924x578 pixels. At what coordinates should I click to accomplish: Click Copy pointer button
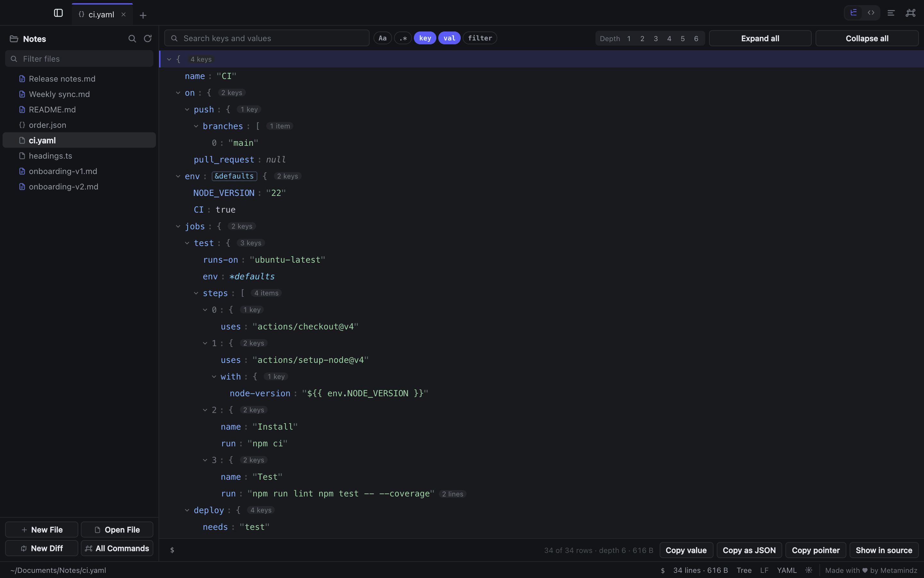[816, 550]
